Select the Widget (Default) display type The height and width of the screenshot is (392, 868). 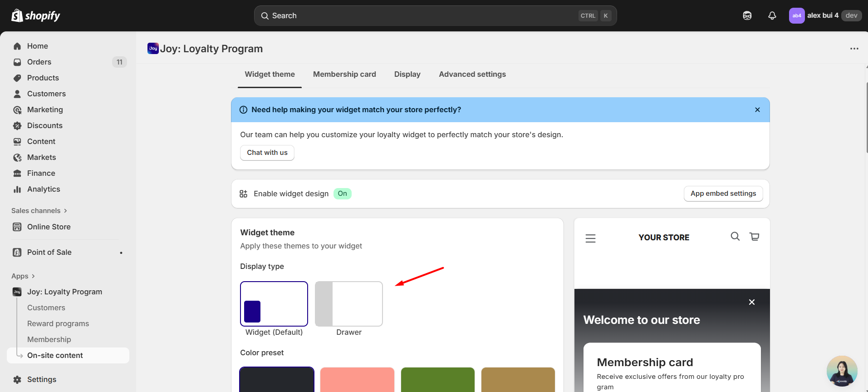click(274, 304)
